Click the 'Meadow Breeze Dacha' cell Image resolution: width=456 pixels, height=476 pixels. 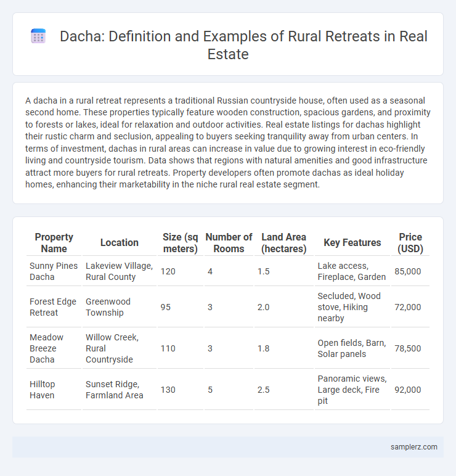tap(54, 348)
